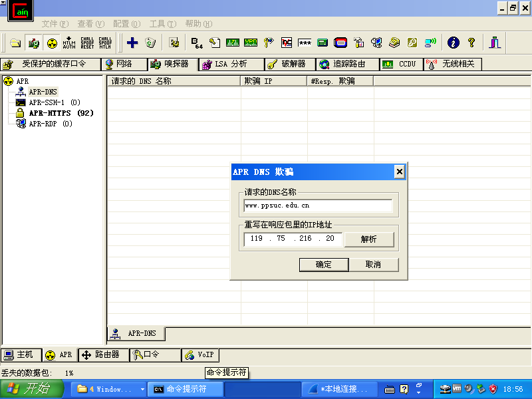Switch to the VoIP bottom tab
The height and width of the screenshot is (399, 532).
[x=200, y=355]
